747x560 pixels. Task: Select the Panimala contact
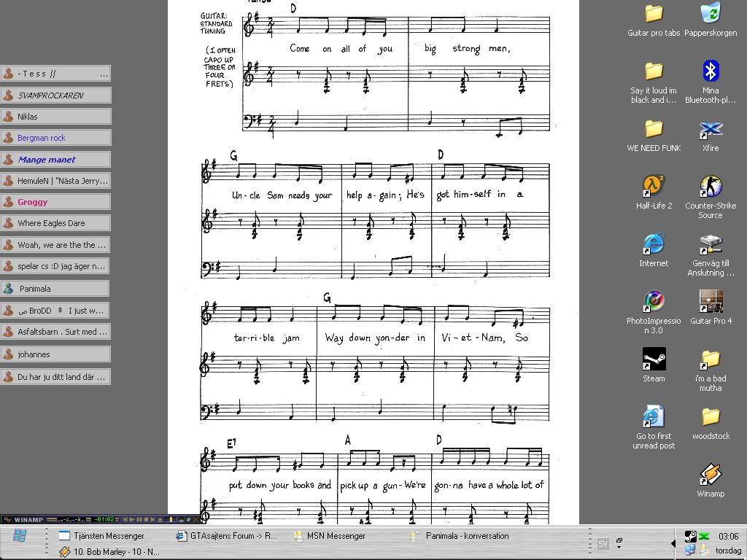(55, 289)
